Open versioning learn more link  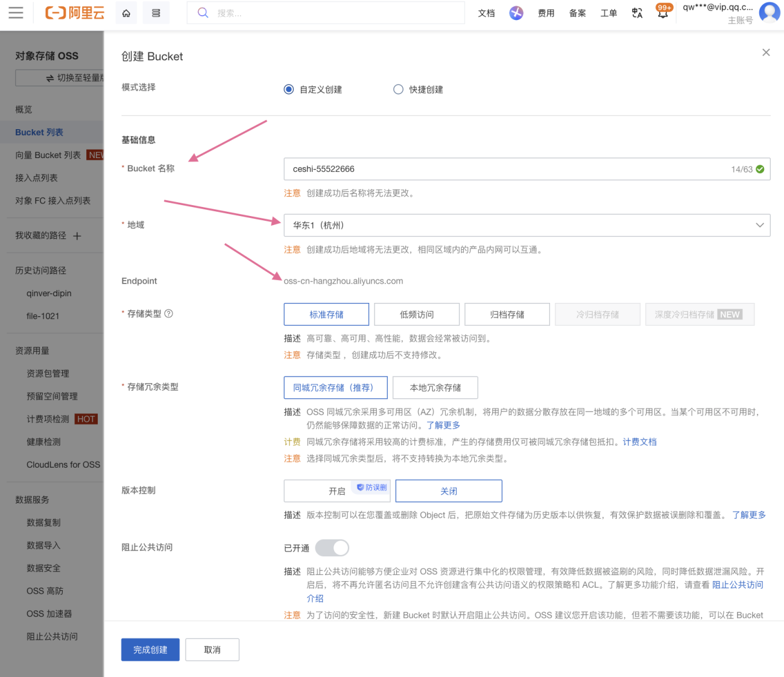click(749, 515)
